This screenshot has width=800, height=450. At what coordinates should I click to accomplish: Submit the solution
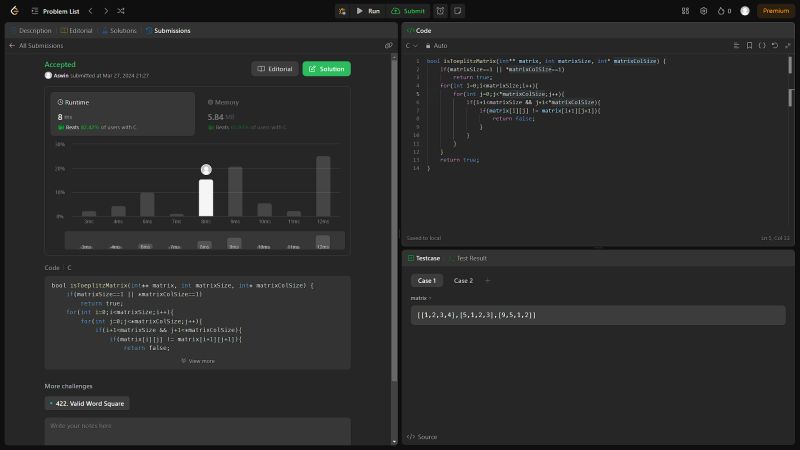click(x=408, y=11)
